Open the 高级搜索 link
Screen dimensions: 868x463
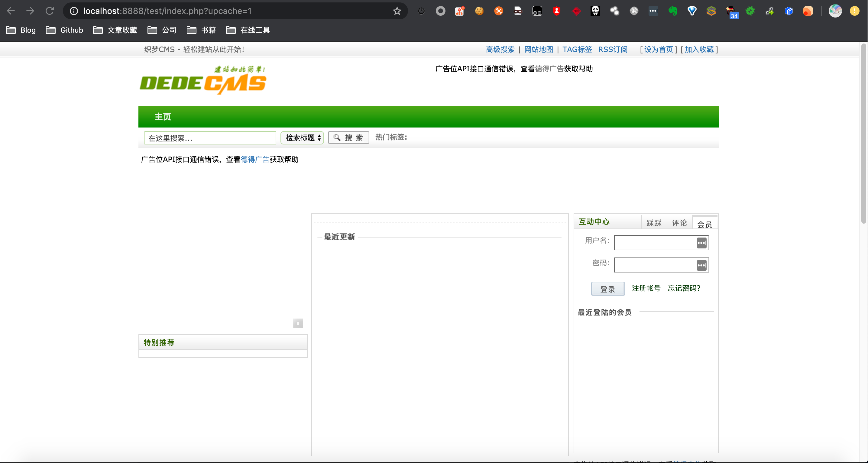coord(500,50)
